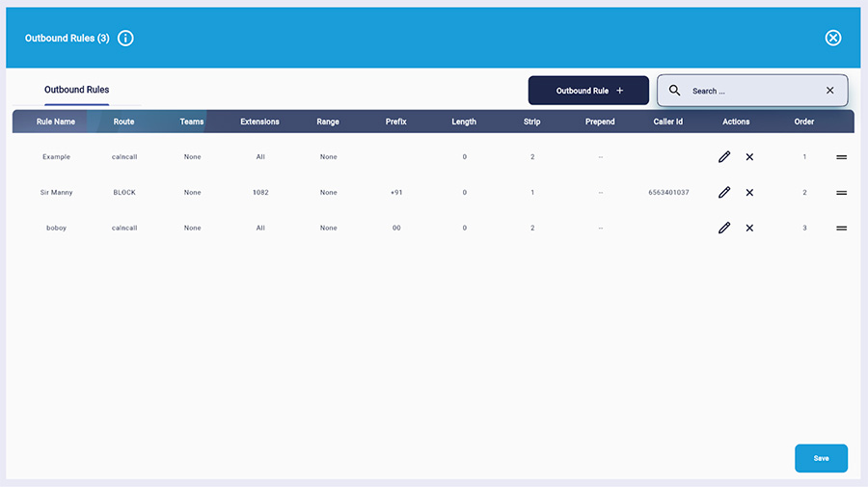
Task: Click the Order column header
Action: tap(804, 122)
